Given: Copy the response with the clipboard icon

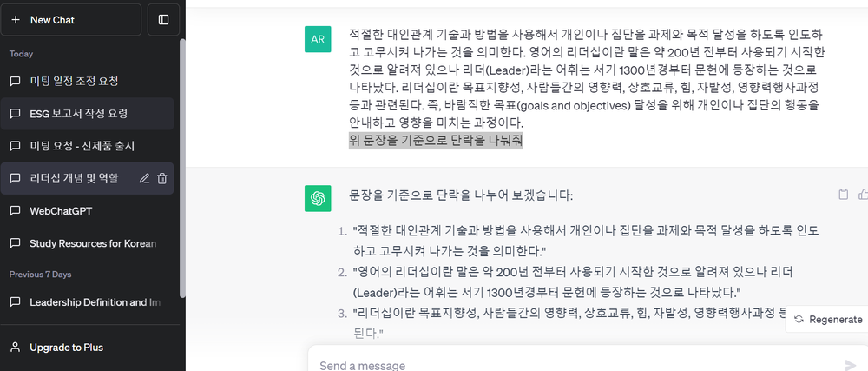Looking at the screenshot, I should point(843,195).
